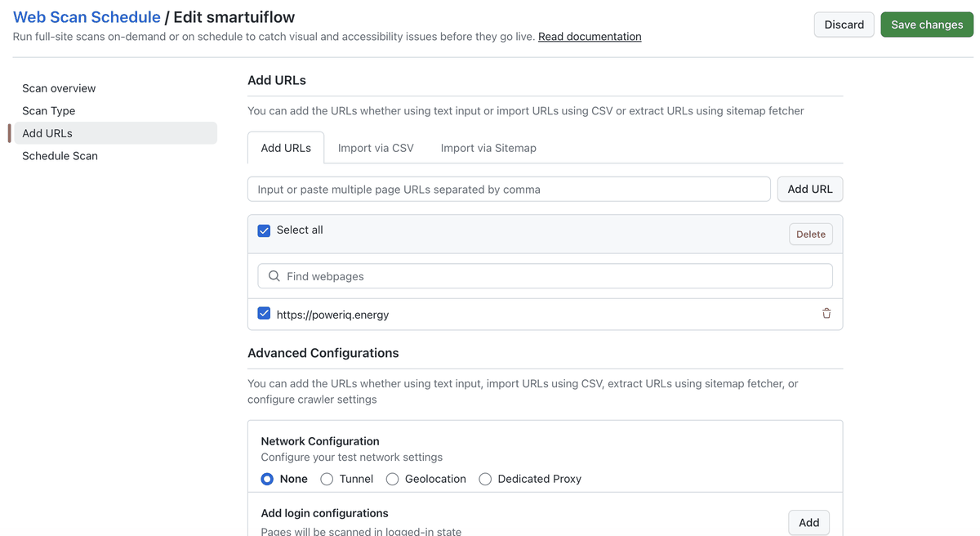
Task: Click the Network Configuration heading text
Action: click(320, 441)
